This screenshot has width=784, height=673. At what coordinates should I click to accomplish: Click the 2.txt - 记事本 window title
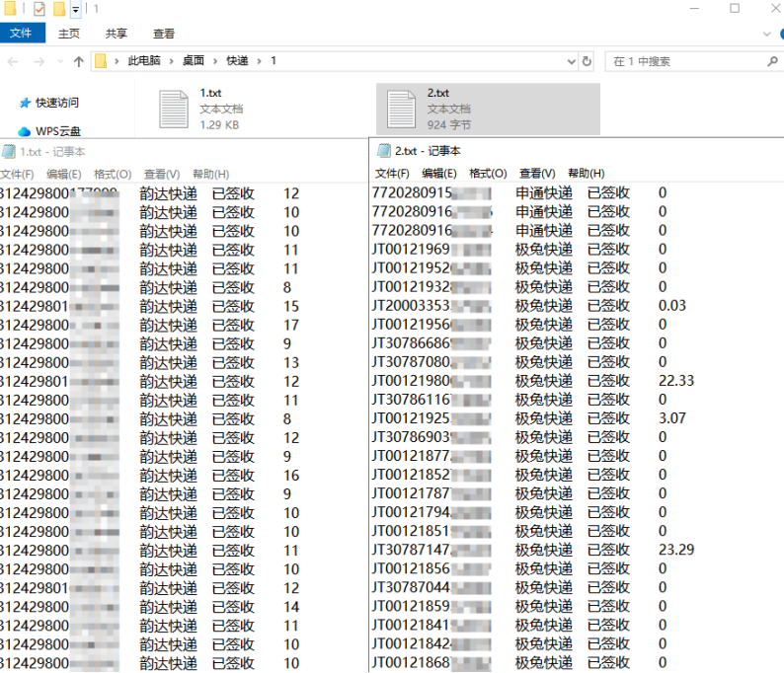click(x=428, y=151)
